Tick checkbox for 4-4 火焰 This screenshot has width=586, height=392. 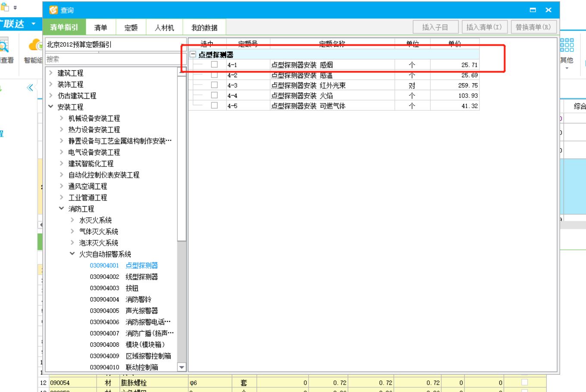click(x=214, y=95)
